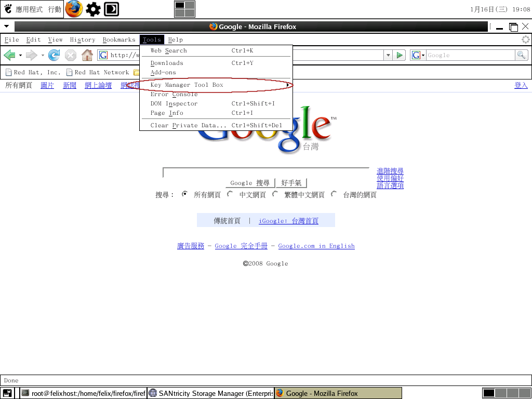This screenshot has height=399, width=532.
Task: Open the File menu
Action: tap(11, 39)
